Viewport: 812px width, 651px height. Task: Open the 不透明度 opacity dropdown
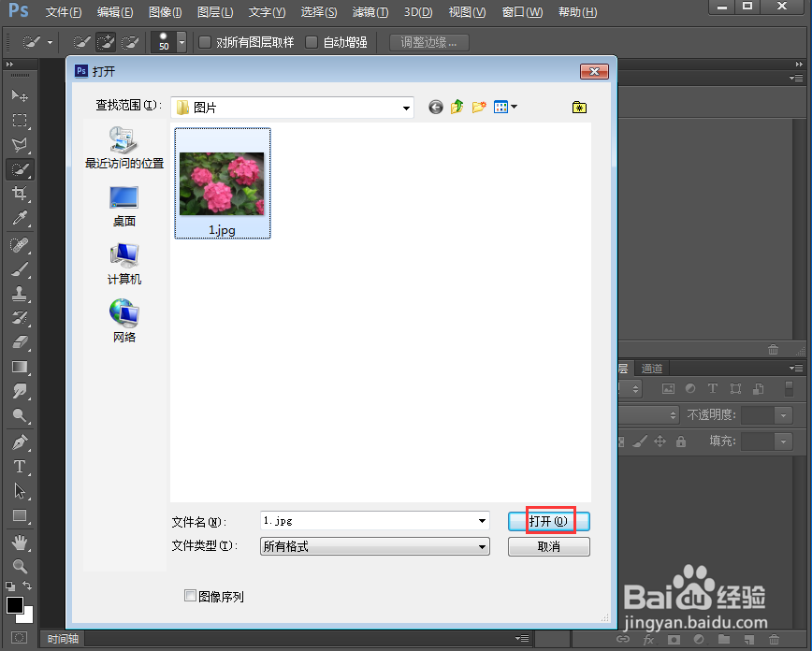[783, 415]
